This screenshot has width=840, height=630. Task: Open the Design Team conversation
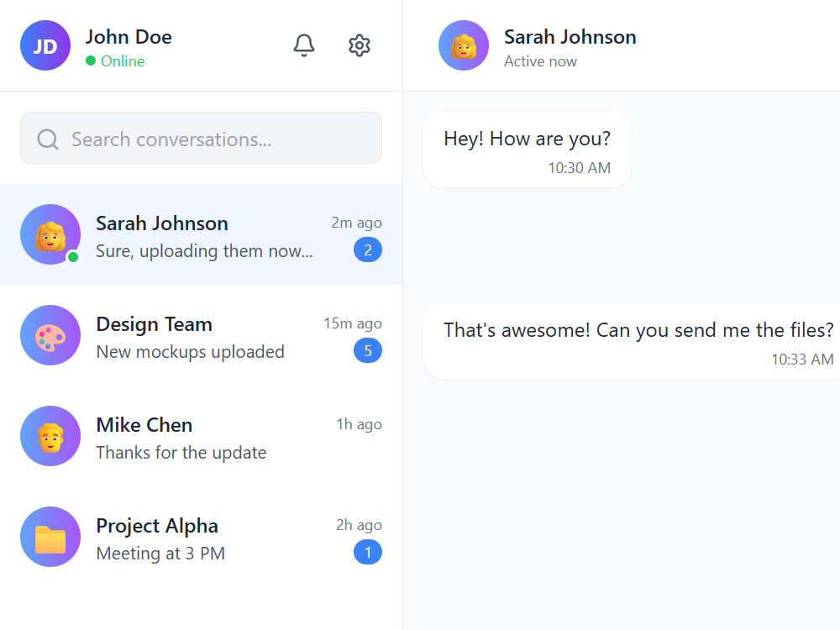pos(201,335)
